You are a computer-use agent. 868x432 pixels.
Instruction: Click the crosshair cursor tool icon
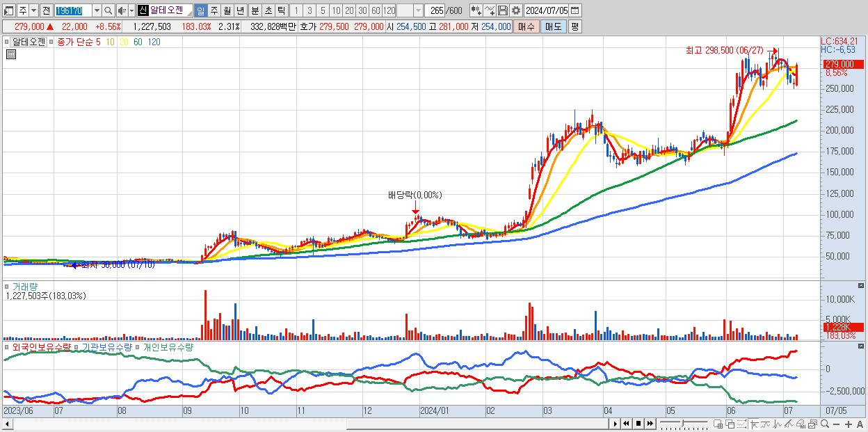coord(754,424)
